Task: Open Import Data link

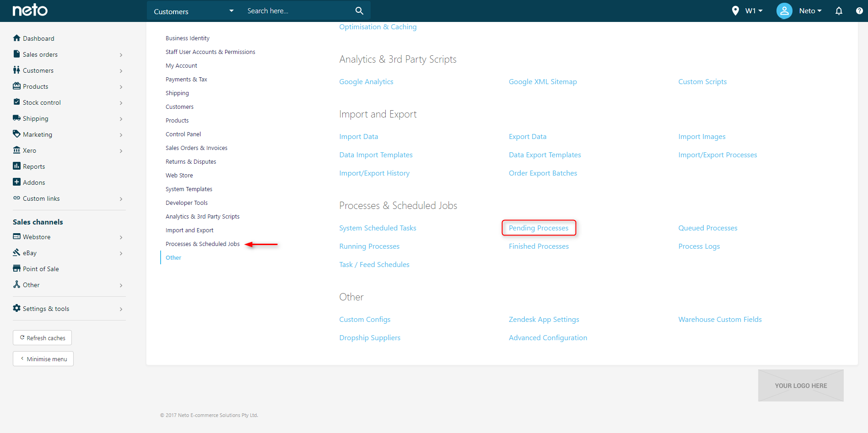Action: pyautogui.click(x=359, y=136)
